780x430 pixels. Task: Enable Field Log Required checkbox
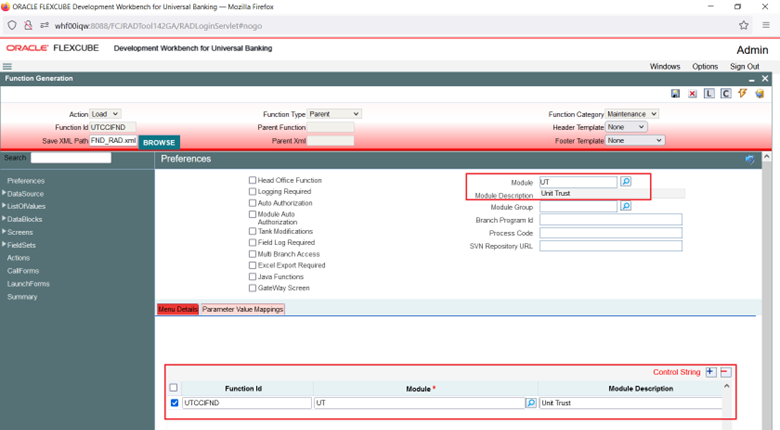pyautogui.click(x=253, y=242)
